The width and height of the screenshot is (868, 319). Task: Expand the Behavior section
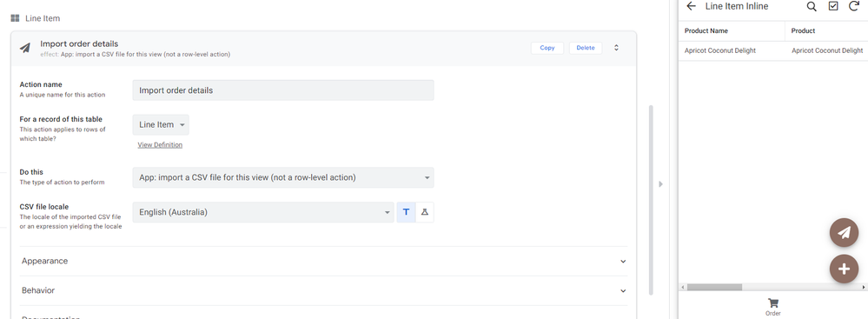point(323,290)
